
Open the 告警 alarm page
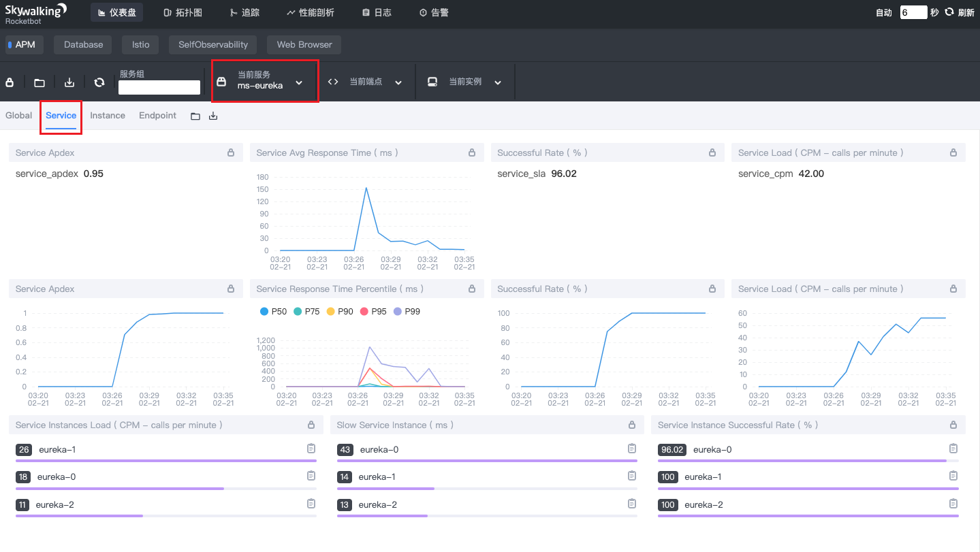(434, 13)
